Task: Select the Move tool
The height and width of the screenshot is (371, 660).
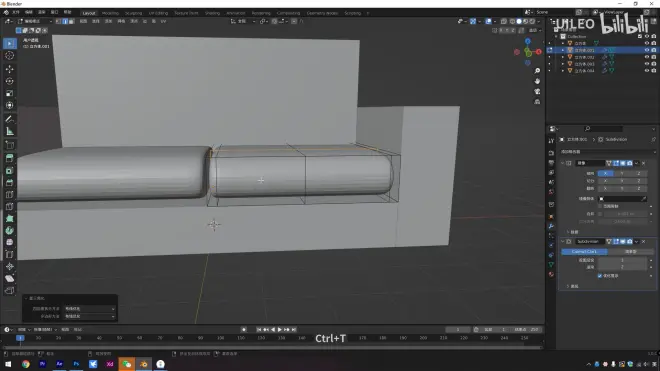Action: coord(10,69)
